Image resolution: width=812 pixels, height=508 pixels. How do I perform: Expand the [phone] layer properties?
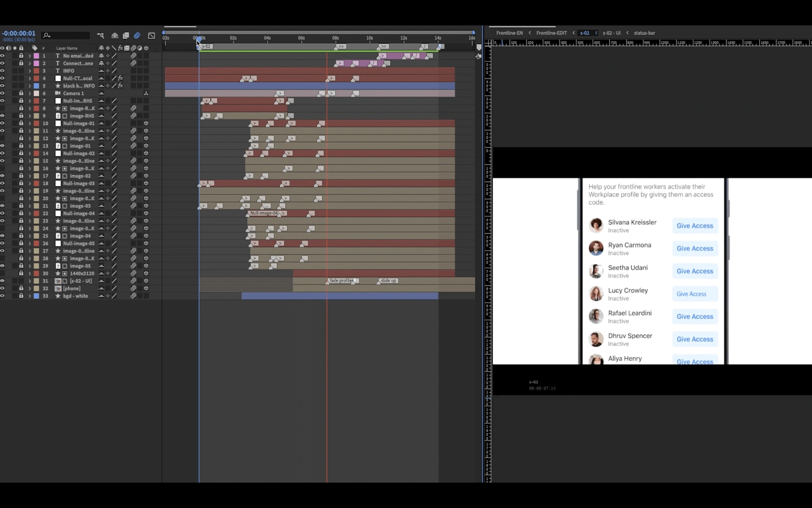30,288
